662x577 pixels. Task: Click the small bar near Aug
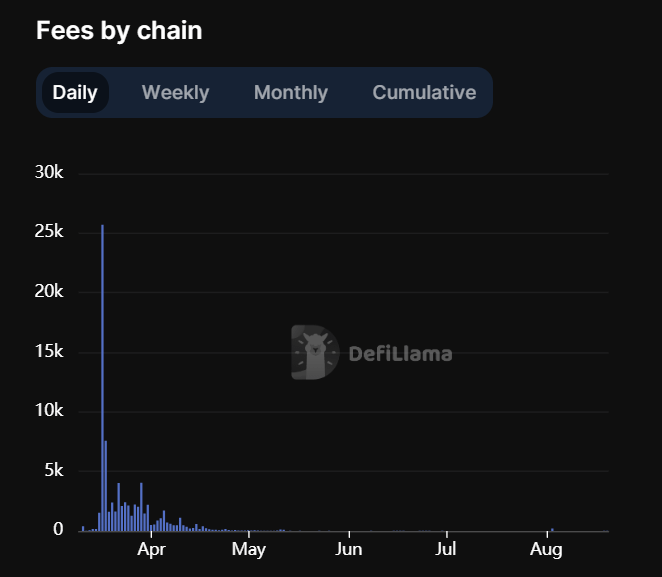pyautogui.click(x=552, y=529)
